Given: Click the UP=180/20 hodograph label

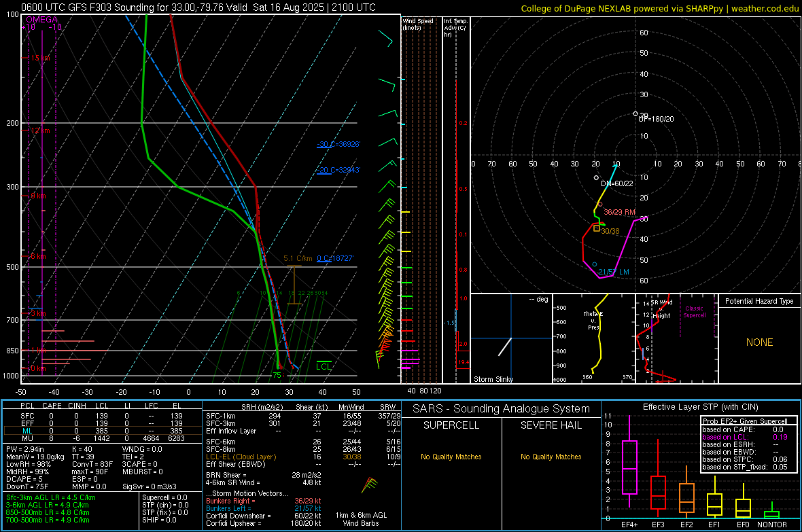Looking at the screenshot, I should [x=657, y=119].
